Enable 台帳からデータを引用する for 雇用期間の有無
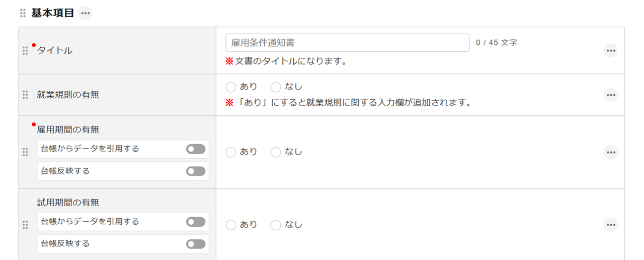This screenshot has height=260, width=644. coord(196,149)
